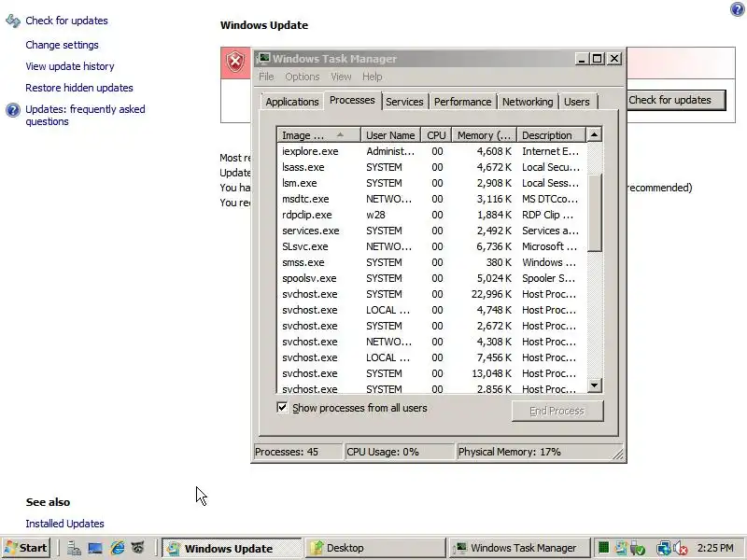Open the Installed Updates link

(x=64, y=524)
